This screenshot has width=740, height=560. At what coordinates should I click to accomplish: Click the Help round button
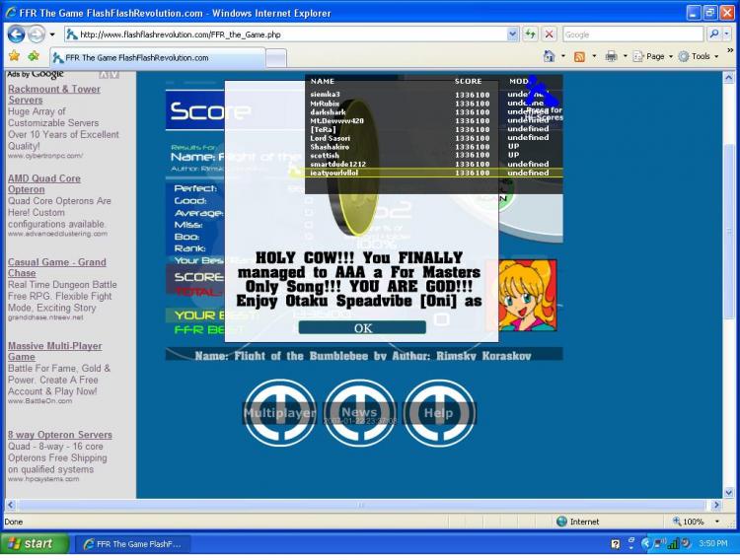point(439,413)
